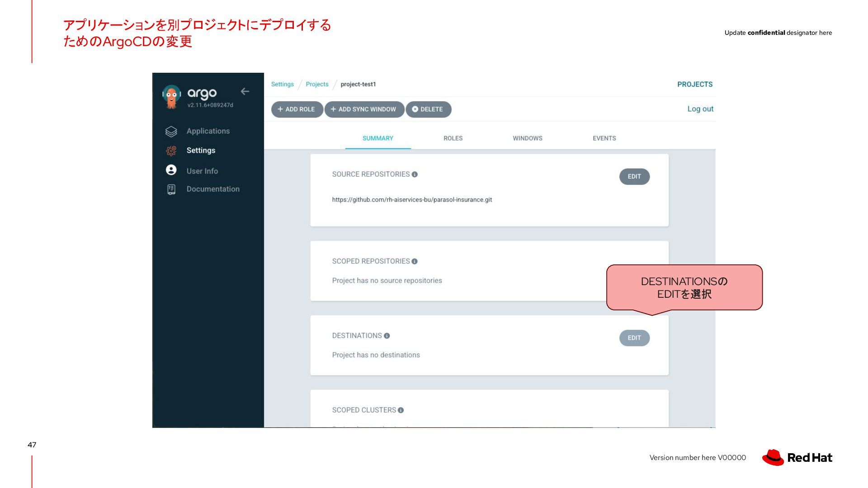This screenshot has width=868, height=488.
Task: Click the PROJECTS header label
Action: 695,84
